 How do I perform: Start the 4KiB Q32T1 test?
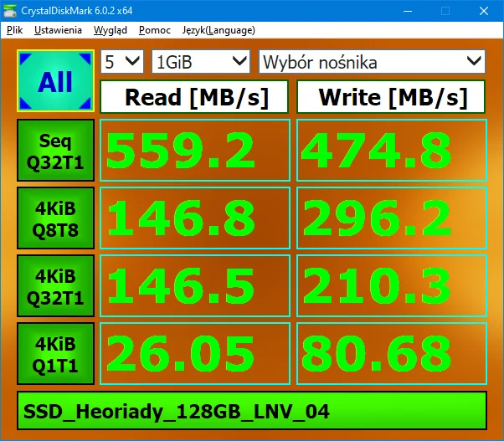coord(55,286)
